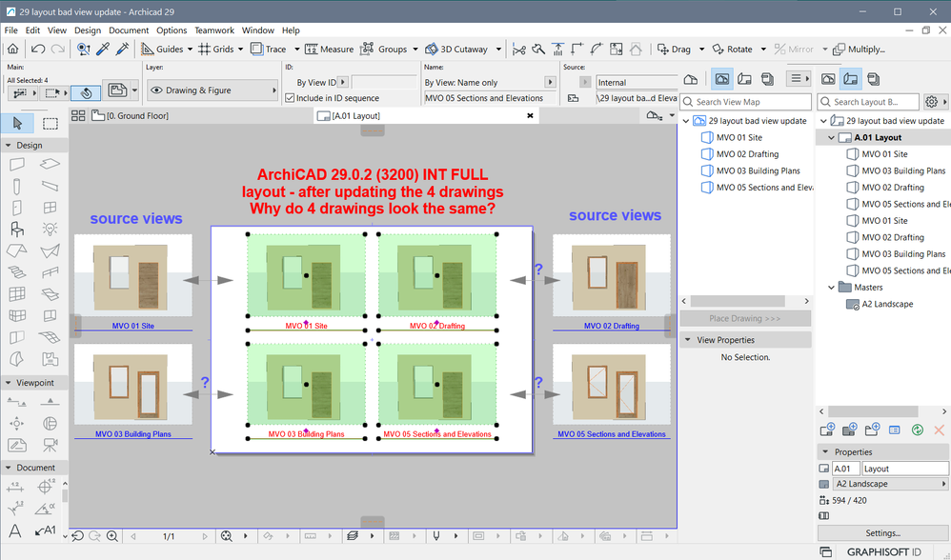Click the Home icon in toolbar

pos(12,50)
